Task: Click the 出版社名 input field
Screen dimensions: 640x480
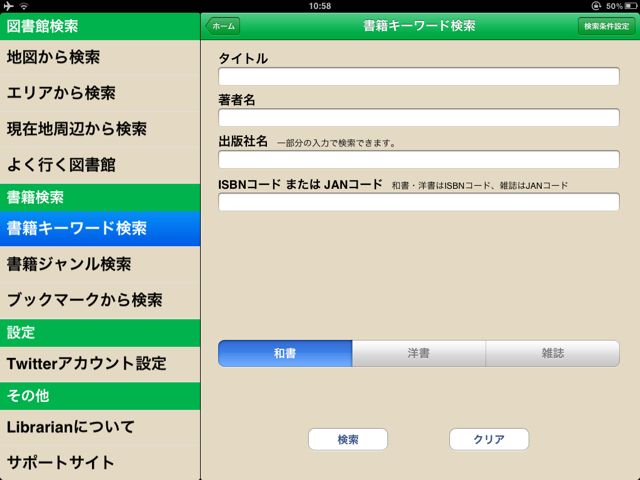Action: pos(419,160)
